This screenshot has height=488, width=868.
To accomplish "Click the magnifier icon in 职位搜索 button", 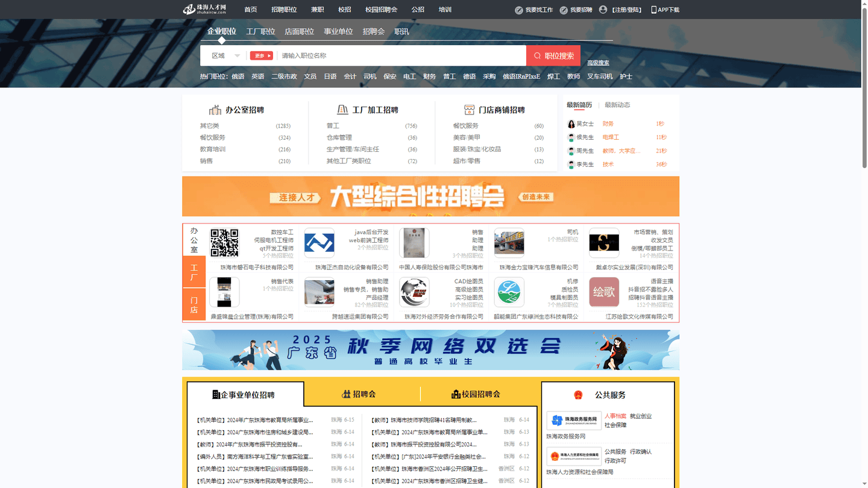I will [x=537, y=56].
